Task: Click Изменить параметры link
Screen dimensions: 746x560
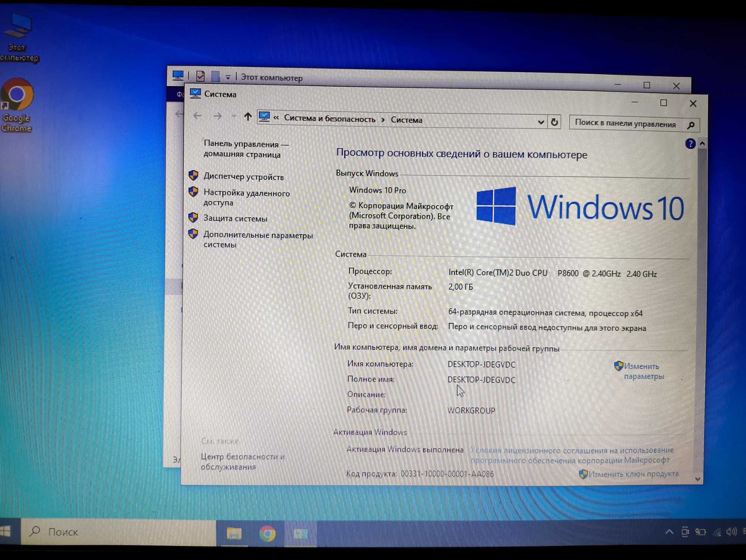Action: (644, 371)
